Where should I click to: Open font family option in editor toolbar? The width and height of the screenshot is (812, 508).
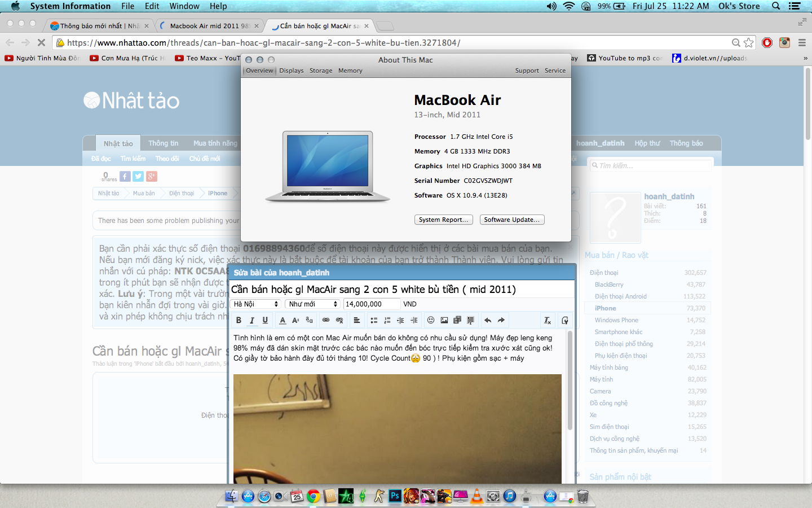(x=309, y=320)
